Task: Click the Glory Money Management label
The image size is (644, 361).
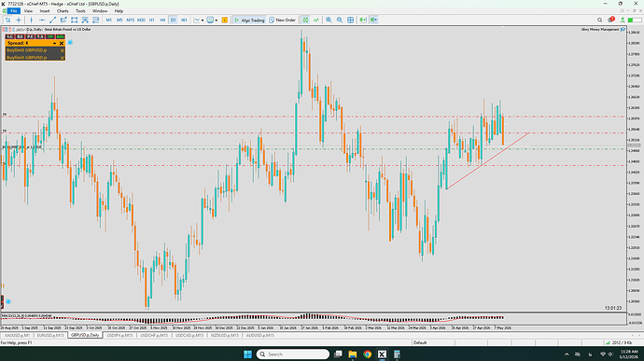Action: tap(601, 30)
